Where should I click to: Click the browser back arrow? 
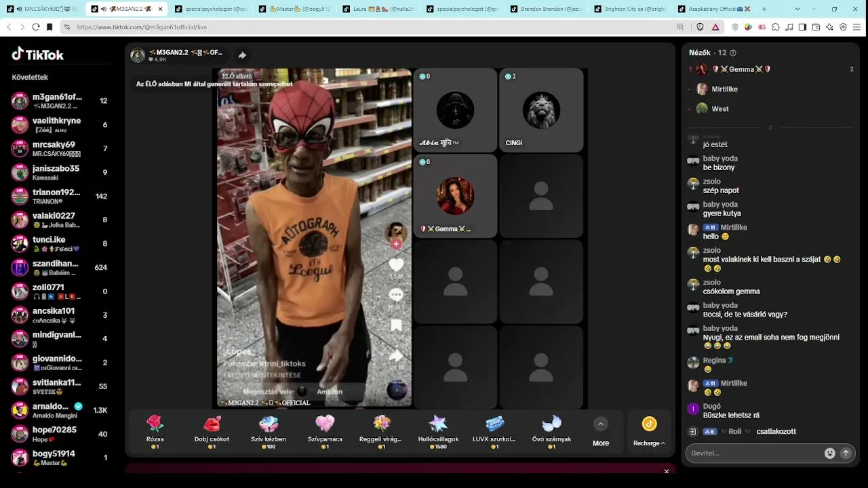click(9, 27)
